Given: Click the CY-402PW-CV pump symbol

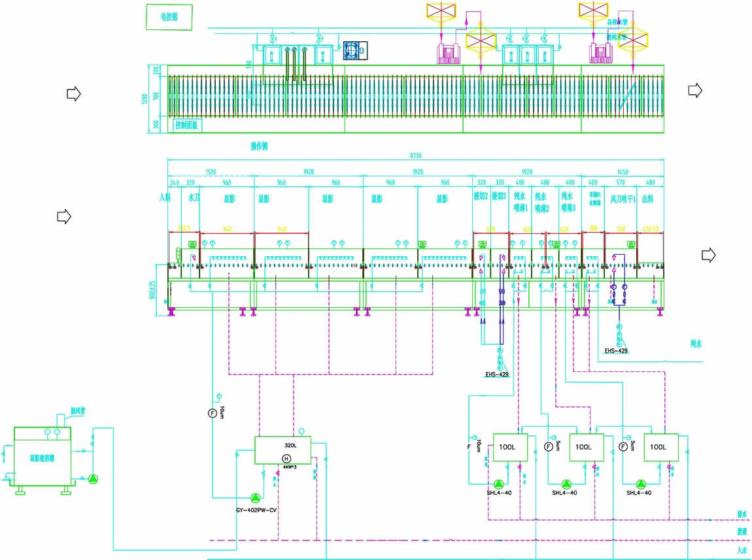Looking at the screenshot, I should pos(255,497).
